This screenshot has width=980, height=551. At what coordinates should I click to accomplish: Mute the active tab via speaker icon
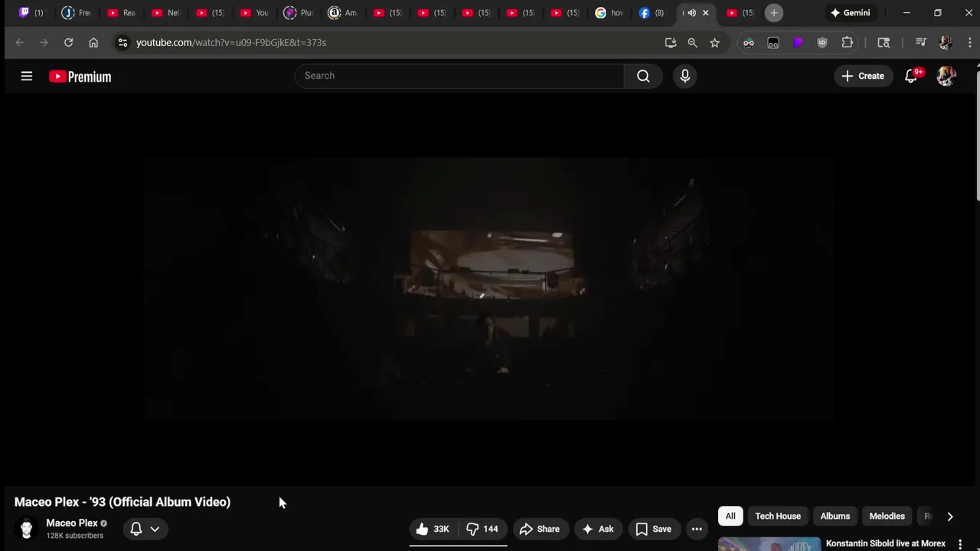point(692,13)
